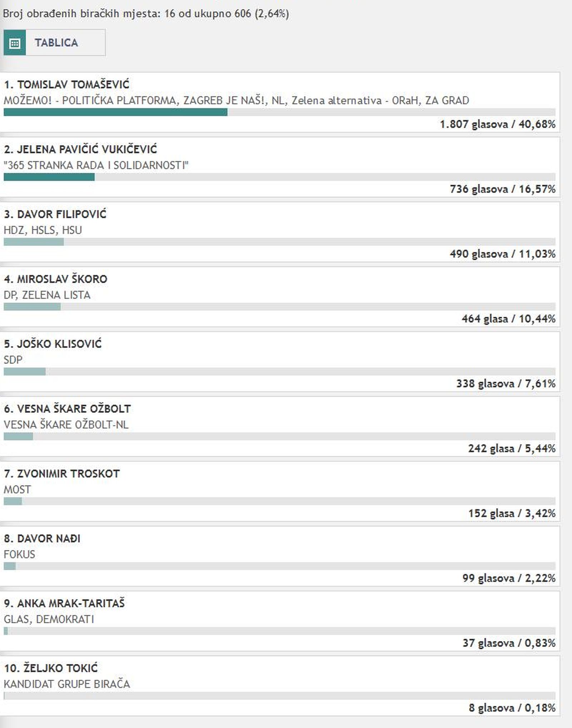Open Joško Klisović SDP entry

[280, 361]
